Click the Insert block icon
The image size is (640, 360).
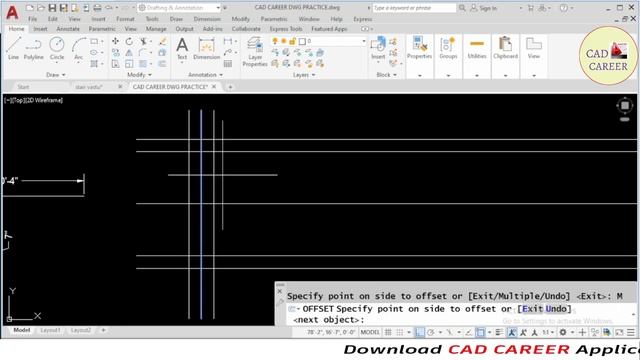click(378, 48)
